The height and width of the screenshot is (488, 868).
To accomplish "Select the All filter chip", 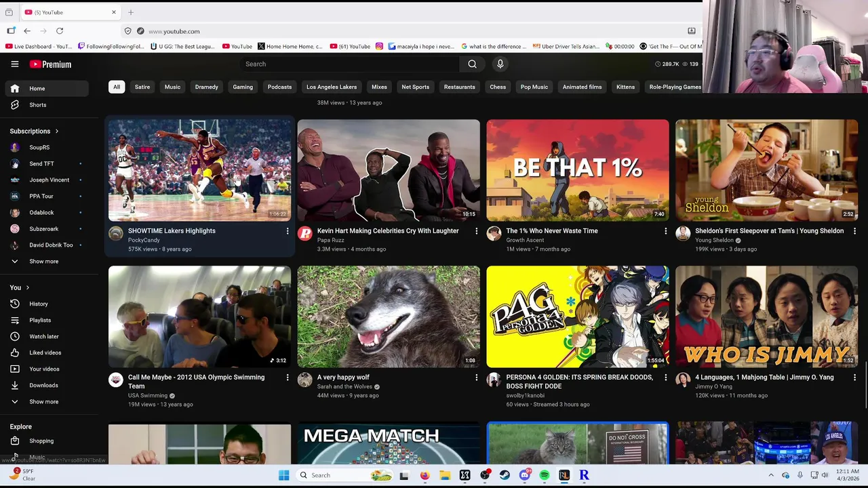I will point(117,87).
